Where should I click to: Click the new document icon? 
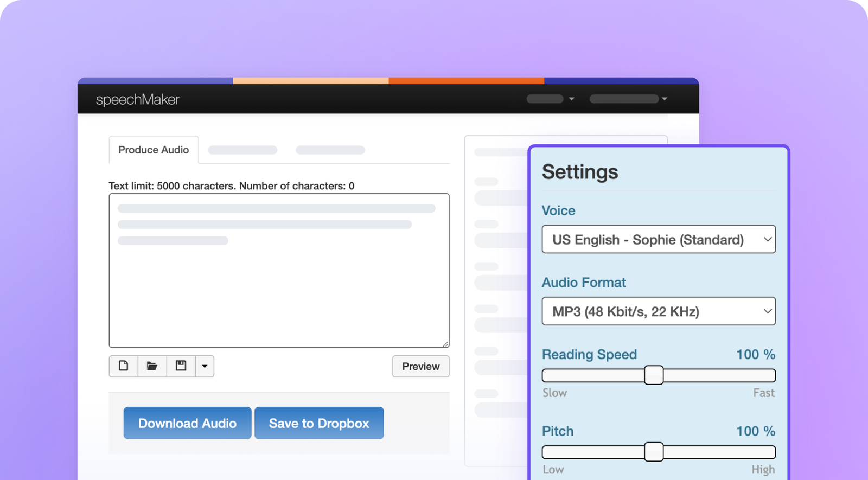(x=124, y=366)
